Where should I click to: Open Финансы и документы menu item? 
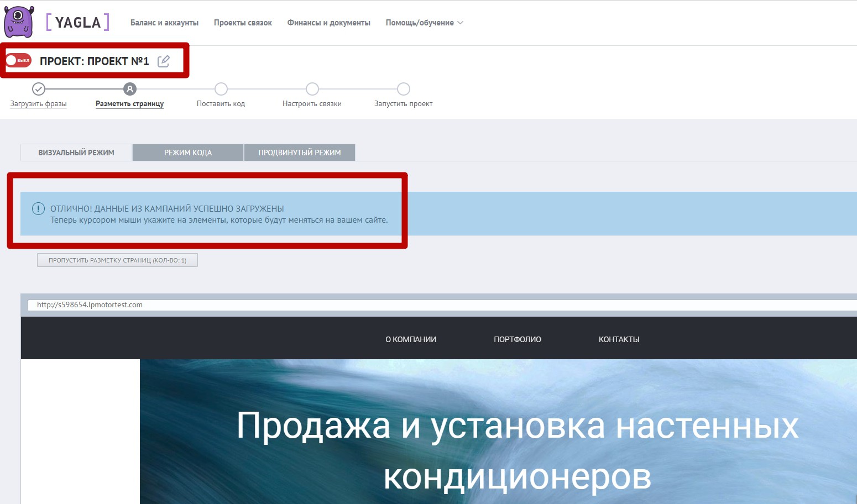tap(329, 23)
